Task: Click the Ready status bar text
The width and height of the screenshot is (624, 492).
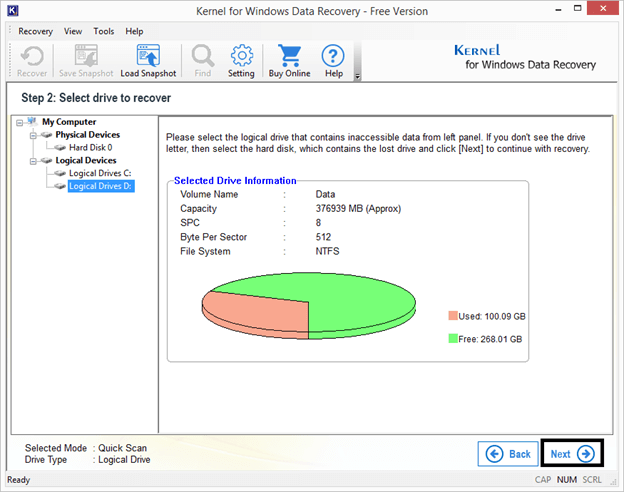Action: click(x=18, y=480)
